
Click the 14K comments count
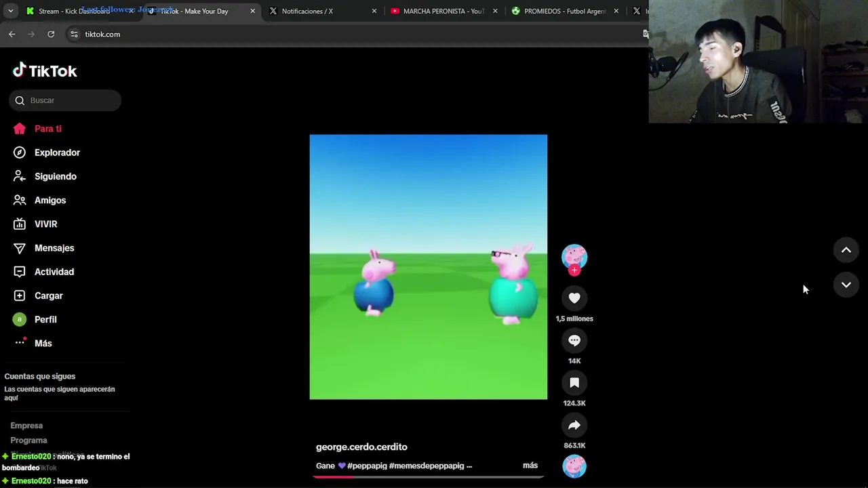[x=574, y=361]
